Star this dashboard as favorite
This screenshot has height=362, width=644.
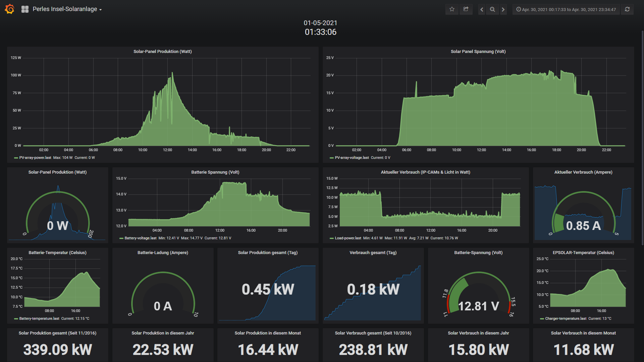tap(452, 9)
